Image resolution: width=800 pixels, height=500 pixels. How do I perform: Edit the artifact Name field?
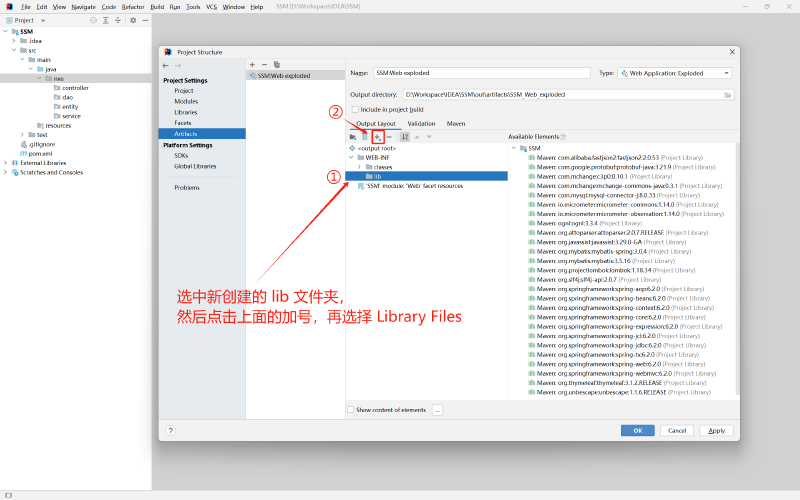482,73
